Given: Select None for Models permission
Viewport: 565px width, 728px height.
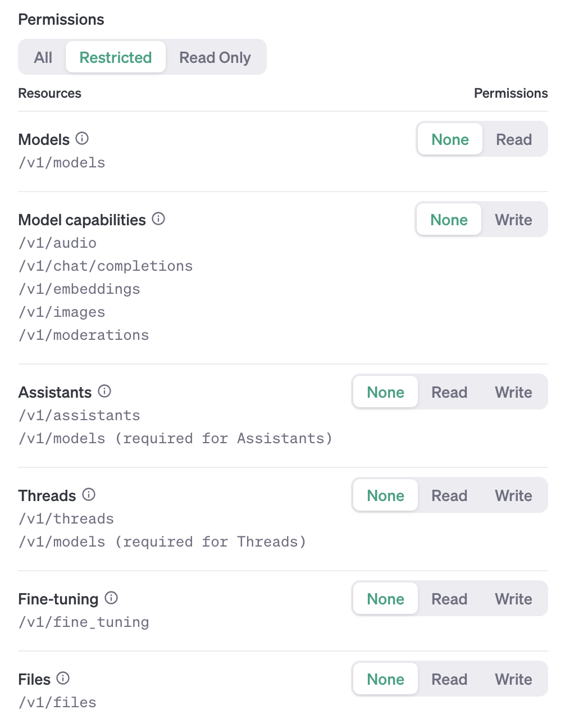Looking at the screenshot, I should click(449, 139).
